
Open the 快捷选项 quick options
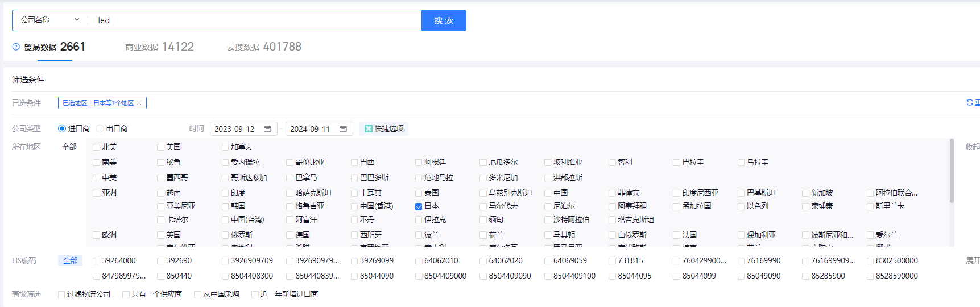point(384,129)
